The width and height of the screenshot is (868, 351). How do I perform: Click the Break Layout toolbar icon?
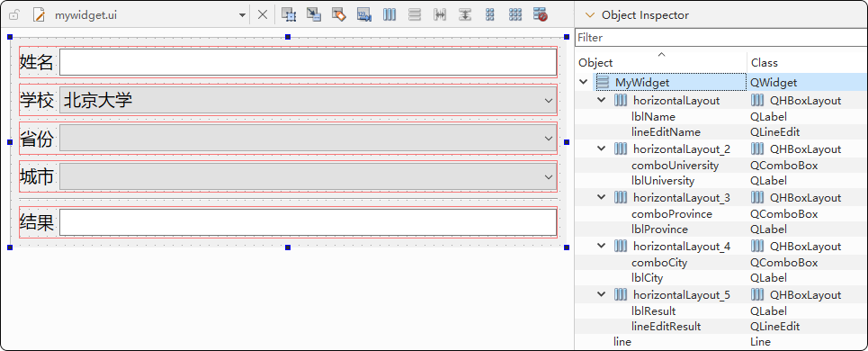[x=541, y=15]
